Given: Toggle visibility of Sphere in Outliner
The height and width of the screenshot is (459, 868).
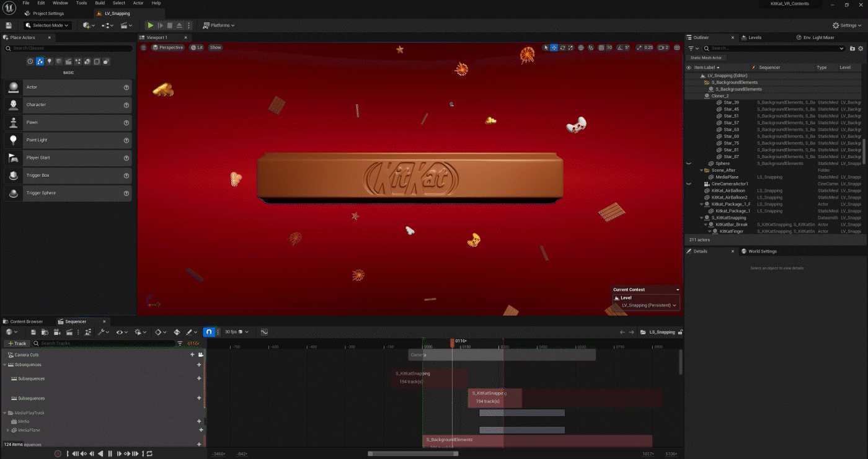Looking at the screenshot, I should coord(688,164).
